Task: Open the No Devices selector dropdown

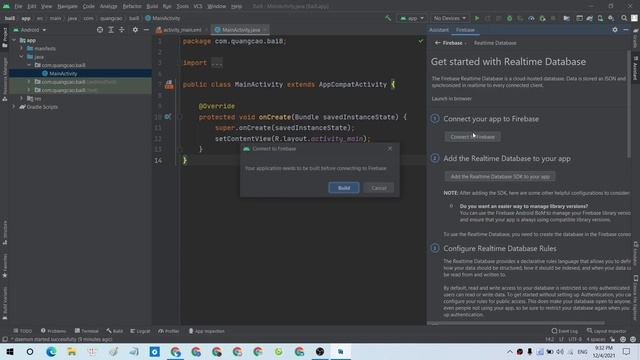Action: click(x=449, y=18)
